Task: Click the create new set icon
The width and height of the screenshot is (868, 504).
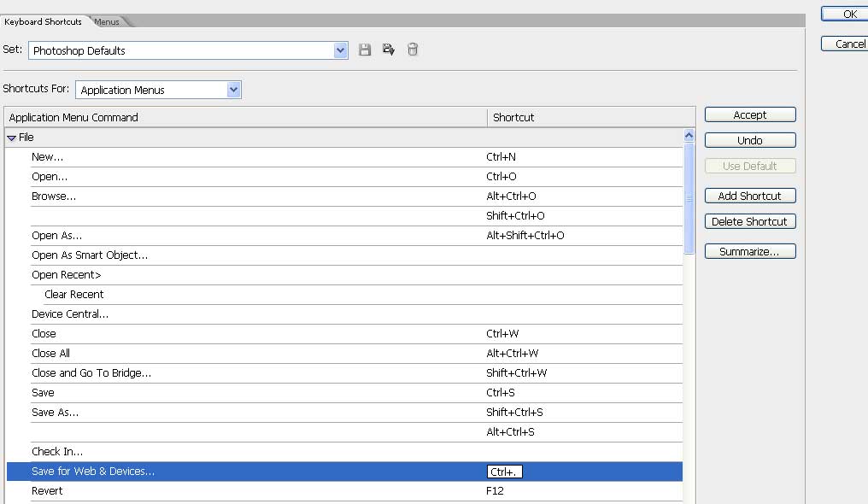Action: (x=389, y=50)
